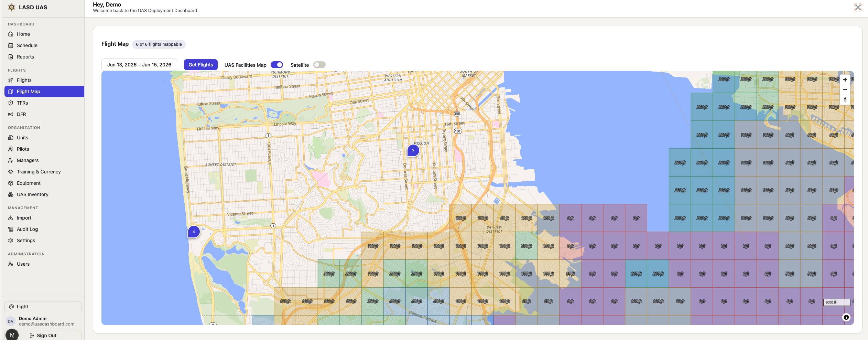
Task: Click the Users admin icon
Action: pyautogui.click(x=11, y=264)
